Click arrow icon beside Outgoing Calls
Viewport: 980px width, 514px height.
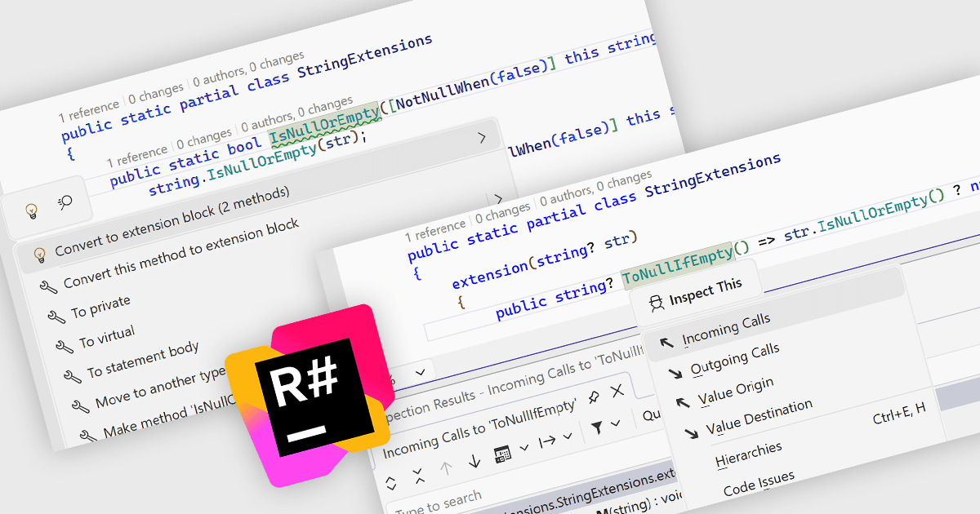pos(675,373)
